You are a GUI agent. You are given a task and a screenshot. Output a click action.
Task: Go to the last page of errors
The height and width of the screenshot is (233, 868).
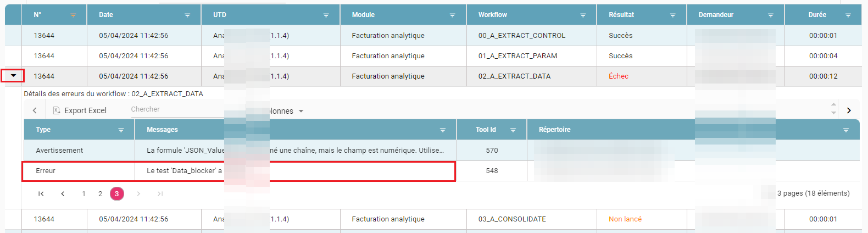point(160,193)
